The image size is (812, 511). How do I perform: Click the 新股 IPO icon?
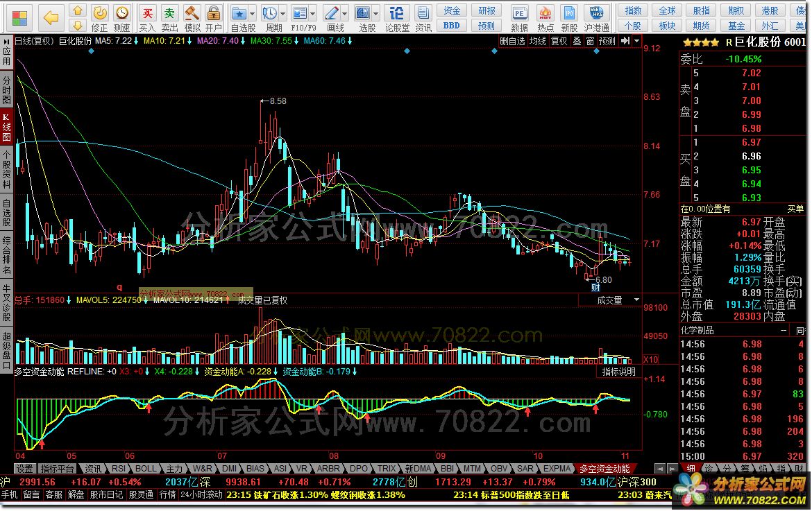tap(569, 13)
